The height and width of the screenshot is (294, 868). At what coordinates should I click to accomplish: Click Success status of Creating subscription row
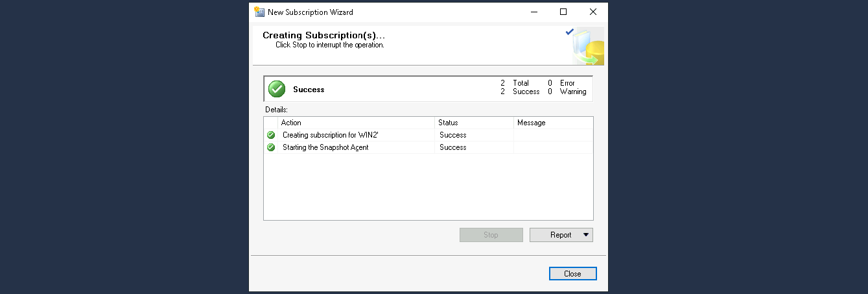tap(452, 135)
